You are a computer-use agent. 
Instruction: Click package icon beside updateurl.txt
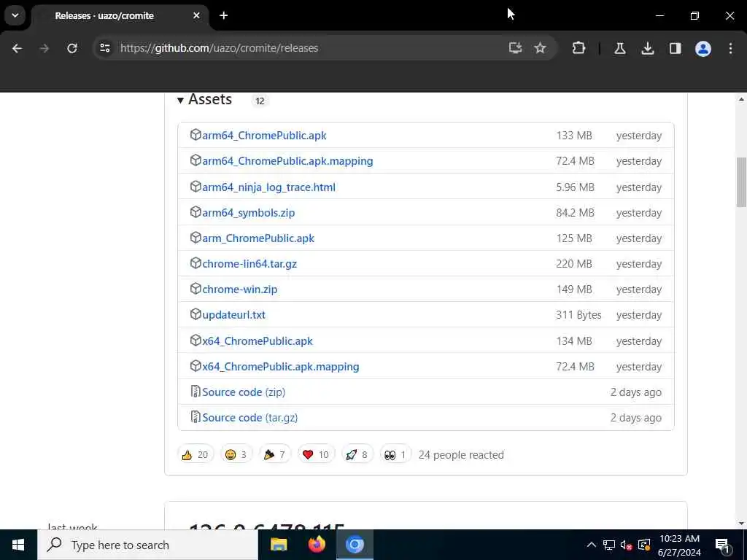click(x=196, y=314)
